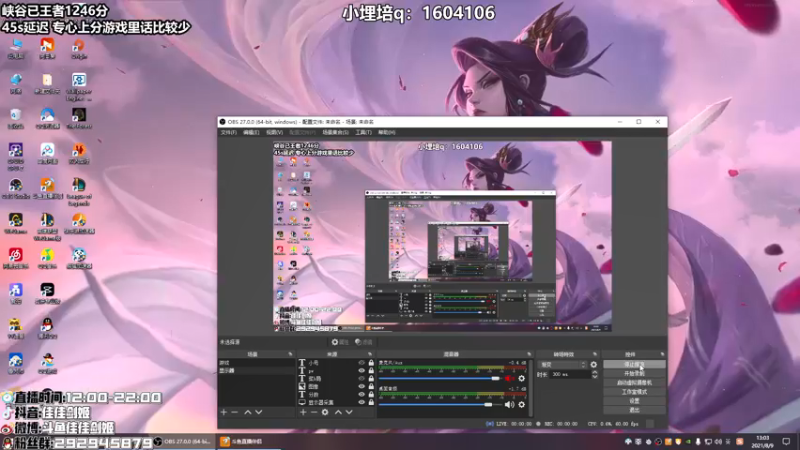Image resolution: width=800 pixels, height=450 pixels.
Task: Click the 300 ms duration field
Action: click(x=569, y=374)
